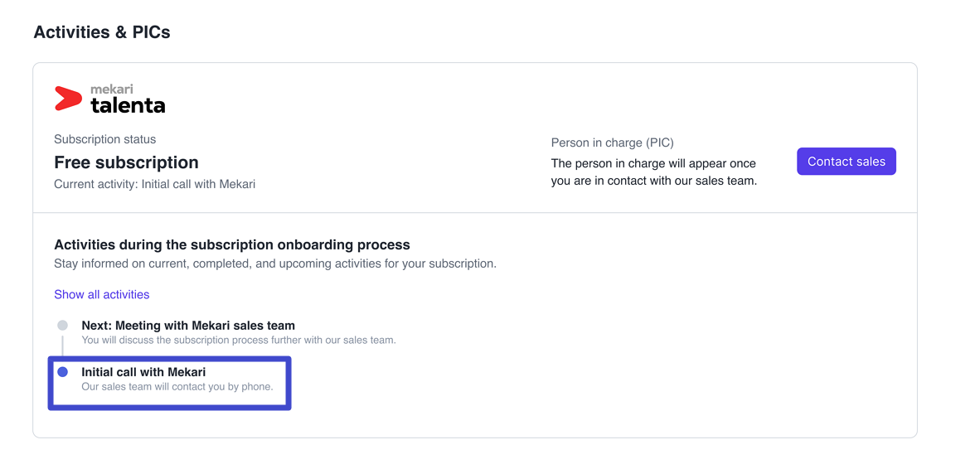Click 'Our sales team will contact you by phone.'
The image size is (980, 469).
tap(177, 387)
